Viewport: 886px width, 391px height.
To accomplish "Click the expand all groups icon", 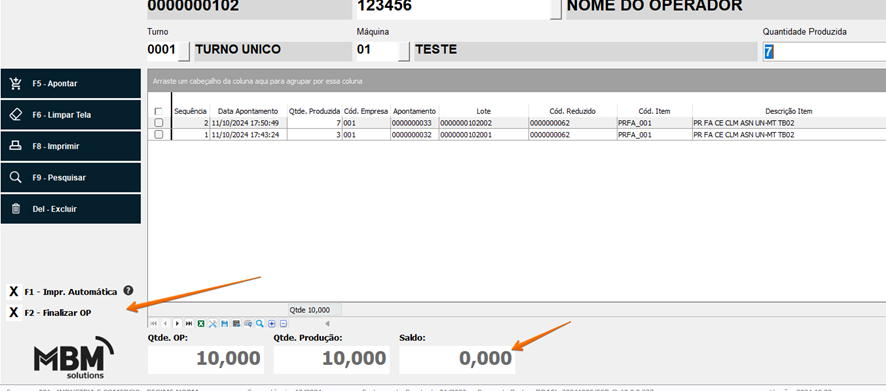I will click(272, 324).
